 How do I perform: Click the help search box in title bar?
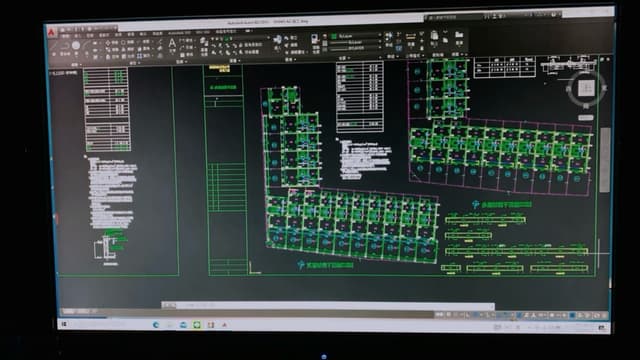click(454, 17)
